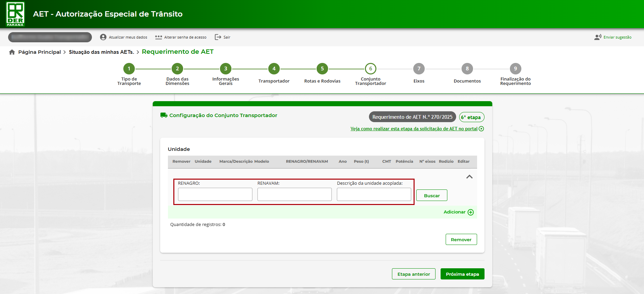Click the 6ª etapa badge
Image resolution: width=644 pixels, height=294 pixels.
click(x=472, y=117)
